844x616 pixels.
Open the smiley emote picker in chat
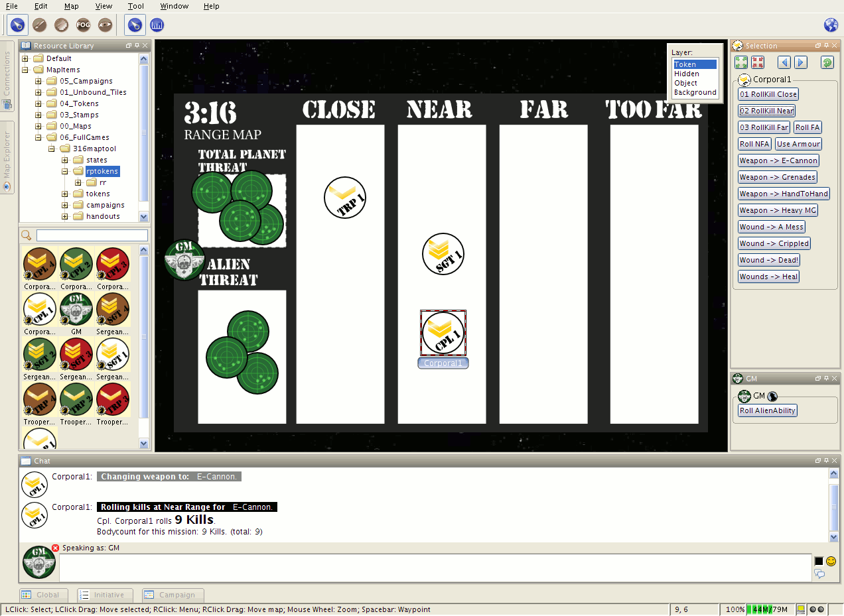pos(831,561)
